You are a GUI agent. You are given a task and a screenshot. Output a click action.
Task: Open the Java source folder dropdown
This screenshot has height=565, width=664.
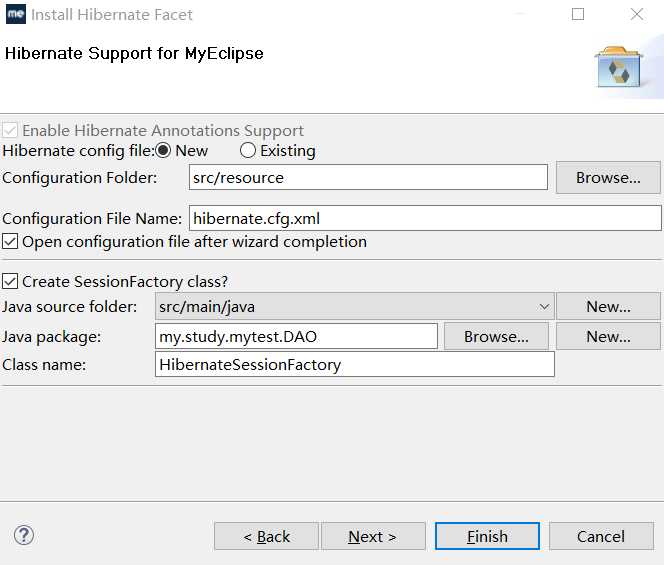[355, 306]
